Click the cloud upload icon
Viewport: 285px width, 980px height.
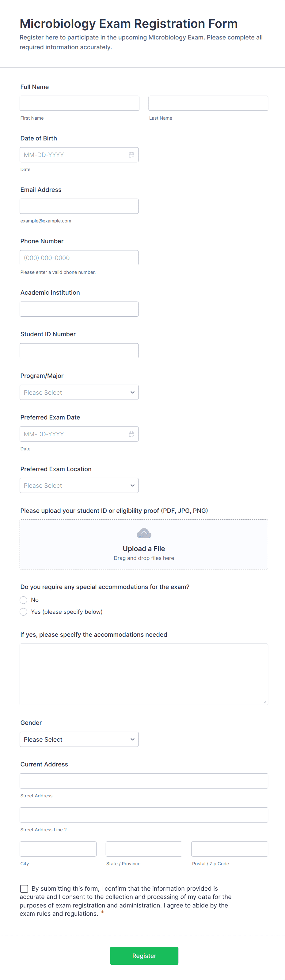(144, 533)
